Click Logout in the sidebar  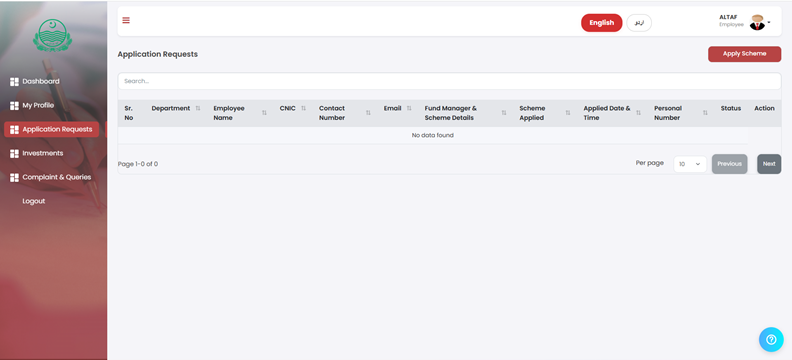point(33,201)
